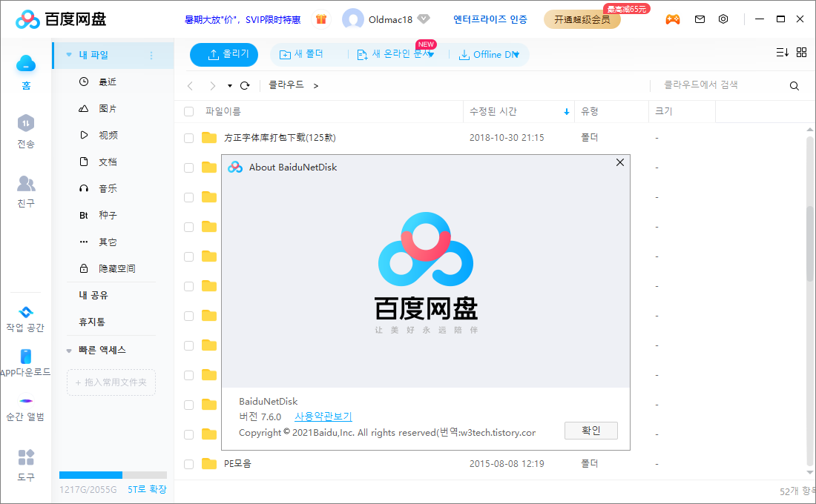Click the folder icon of 方正字体库打包下载
Image resolution: width=816 pixels, height=504 pixels.
[x=209, y=137]
